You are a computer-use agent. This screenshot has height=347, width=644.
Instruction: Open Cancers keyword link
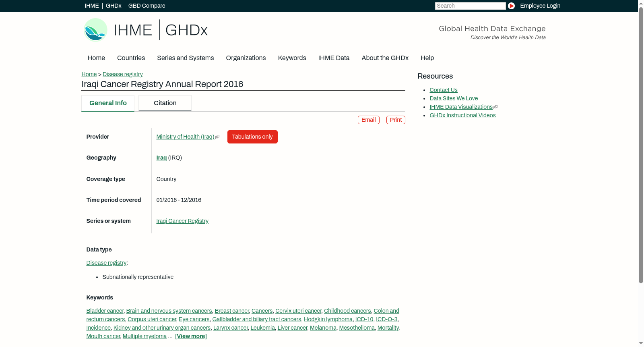[x=262, y=311]
